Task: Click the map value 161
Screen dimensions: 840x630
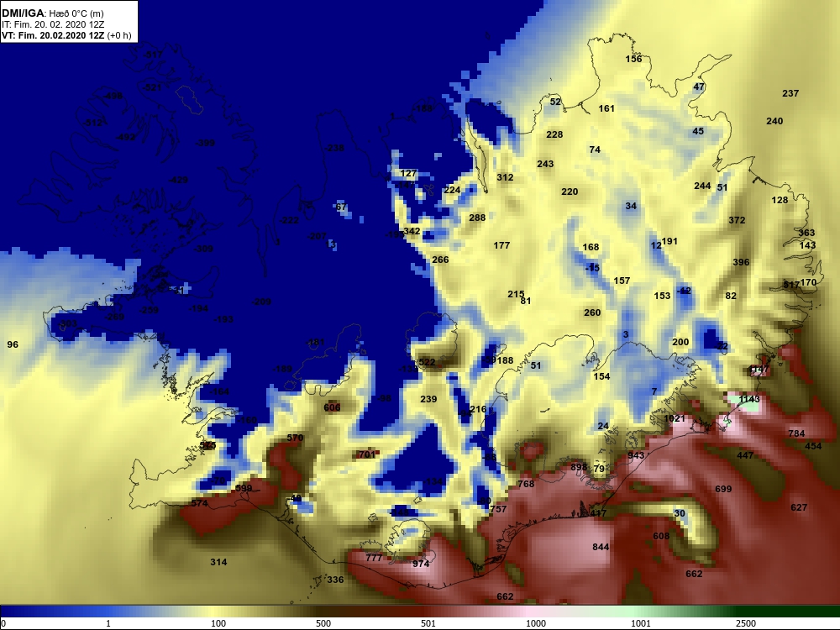Action: tap(606, 108)
